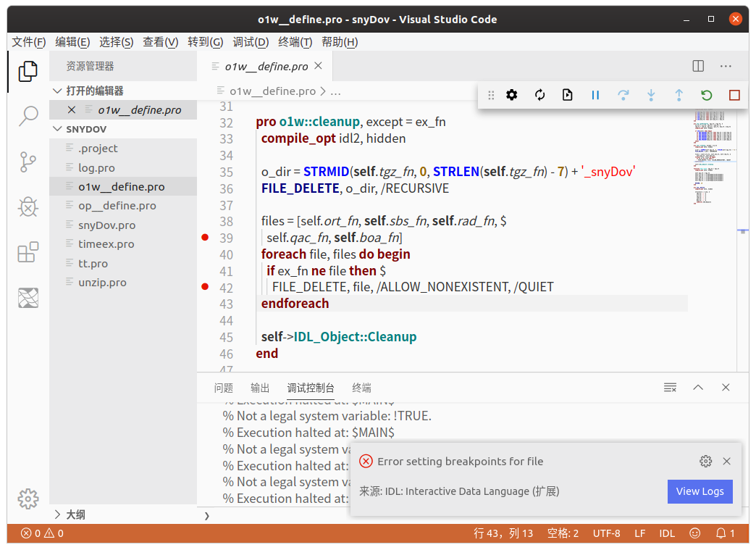The height and width of the screenshot is (550, 756).
Task: Step out in the debug toolbar
Action: [679, 95]
